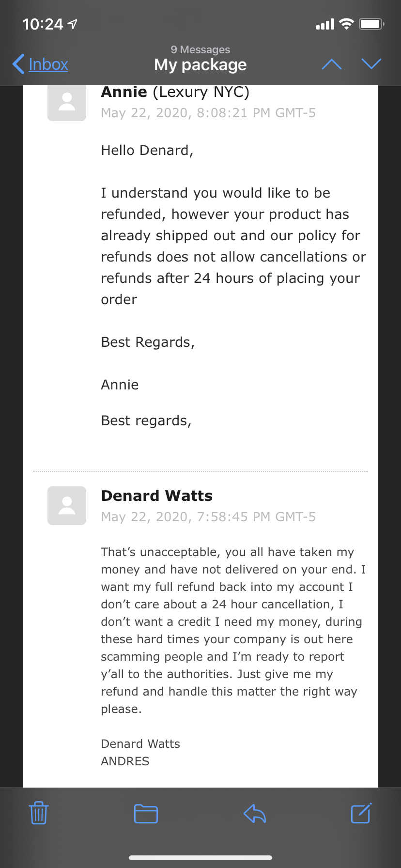Open the move-to-folder icon
The width and height of the screenshot is (401, 868).
point(146,814)
